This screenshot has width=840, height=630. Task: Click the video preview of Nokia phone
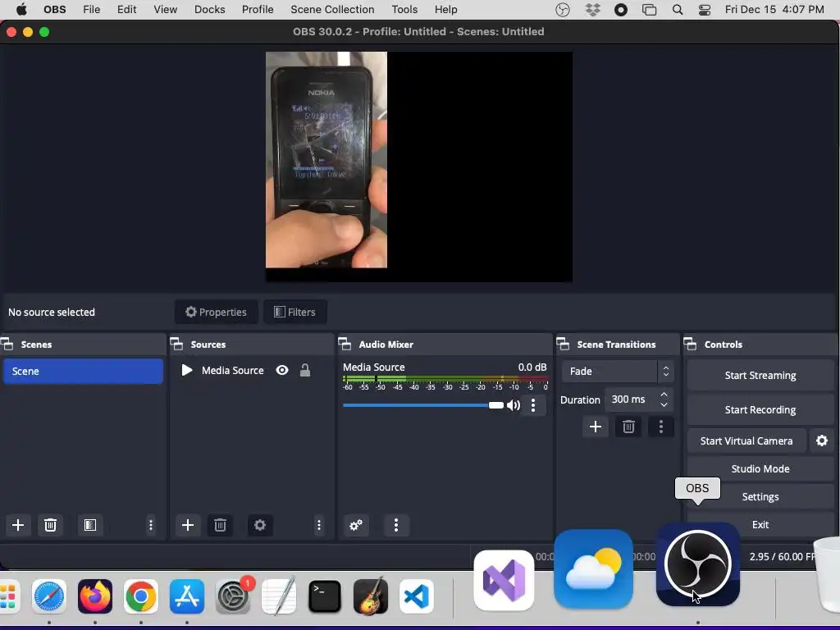tap(326, 160)
